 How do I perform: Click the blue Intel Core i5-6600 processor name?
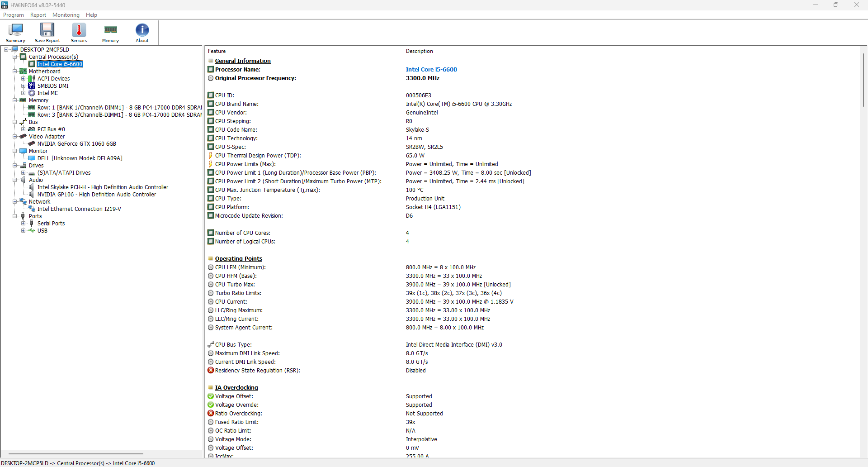tap(431, 69)
